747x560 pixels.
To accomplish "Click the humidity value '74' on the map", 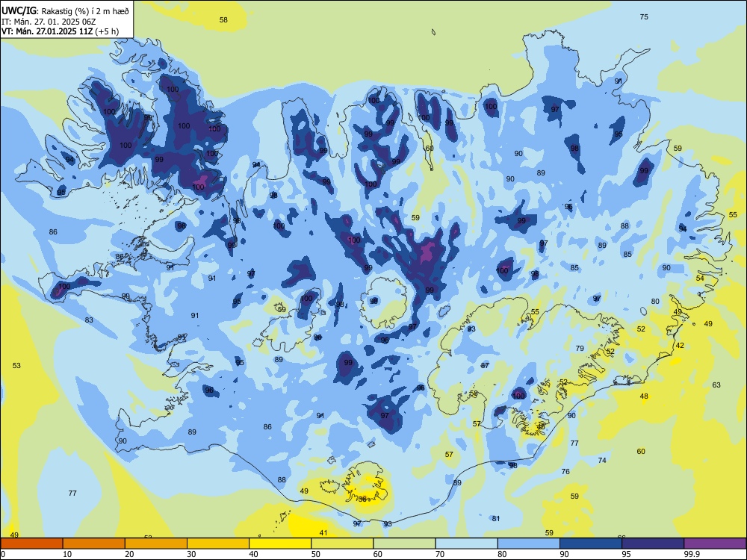I will [602, 460].
